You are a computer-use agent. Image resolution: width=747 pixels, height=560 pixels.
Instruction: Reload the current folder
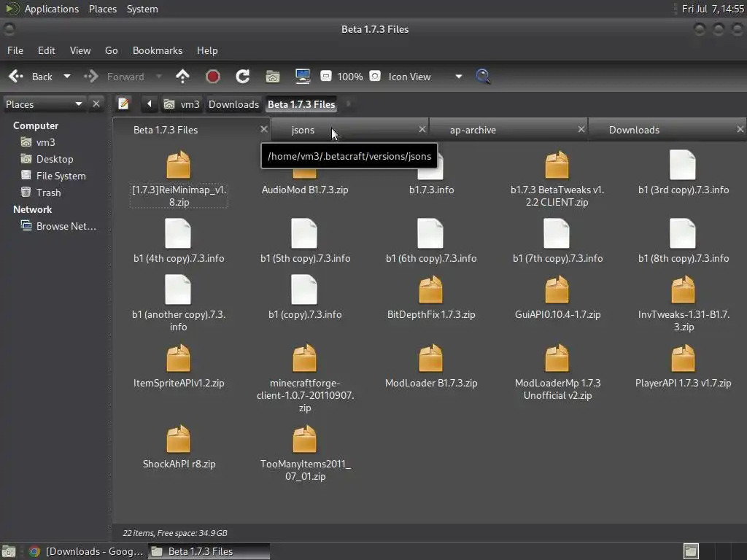(x=242, y=76)
